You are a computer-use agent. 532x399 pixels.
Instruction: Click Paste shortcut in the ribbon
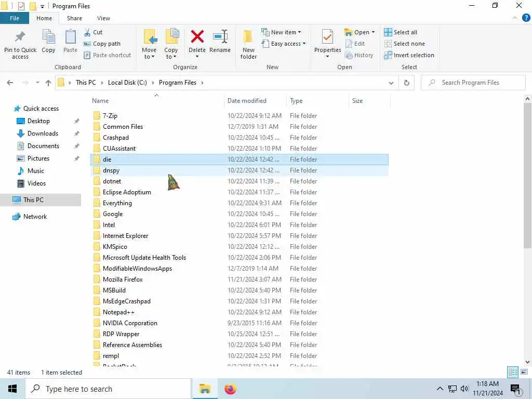point(107,55)
